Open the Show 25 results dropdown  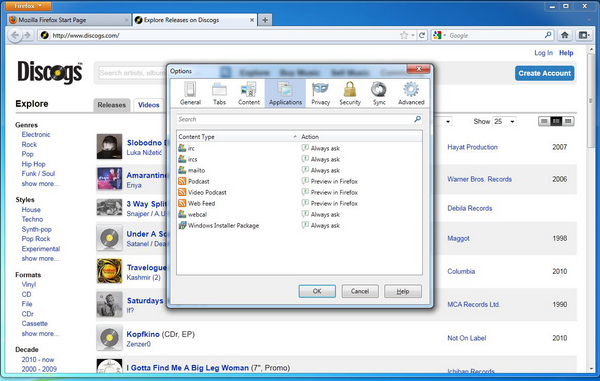pyautogui.click(x=504, y=121)
